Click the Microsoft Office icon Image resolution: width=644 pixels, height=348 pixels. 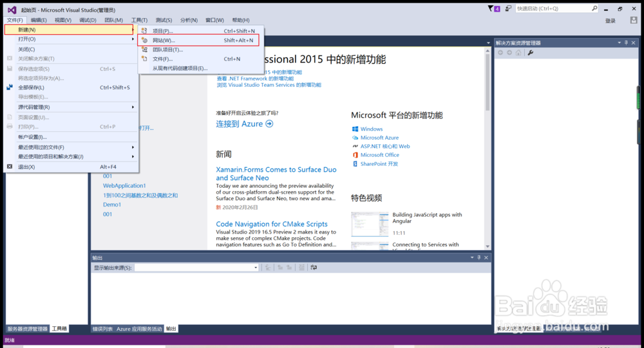[x=355, y=155]
